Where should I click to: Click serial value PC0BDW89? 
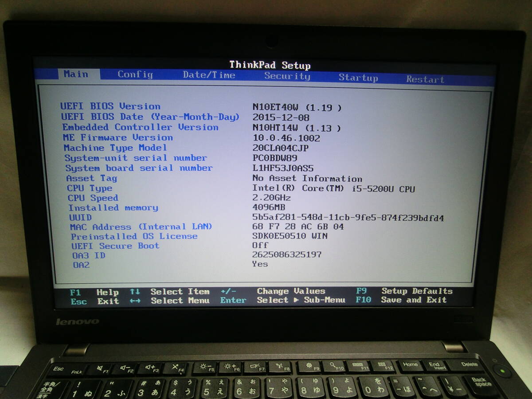[x=275, y=158]
